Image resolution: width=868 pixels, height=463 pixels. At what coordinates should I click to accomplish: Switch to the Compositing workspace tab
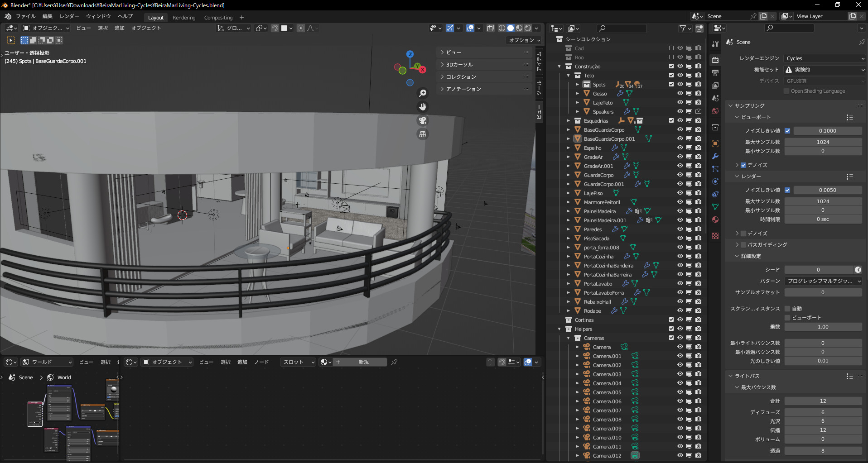(218, 18)
